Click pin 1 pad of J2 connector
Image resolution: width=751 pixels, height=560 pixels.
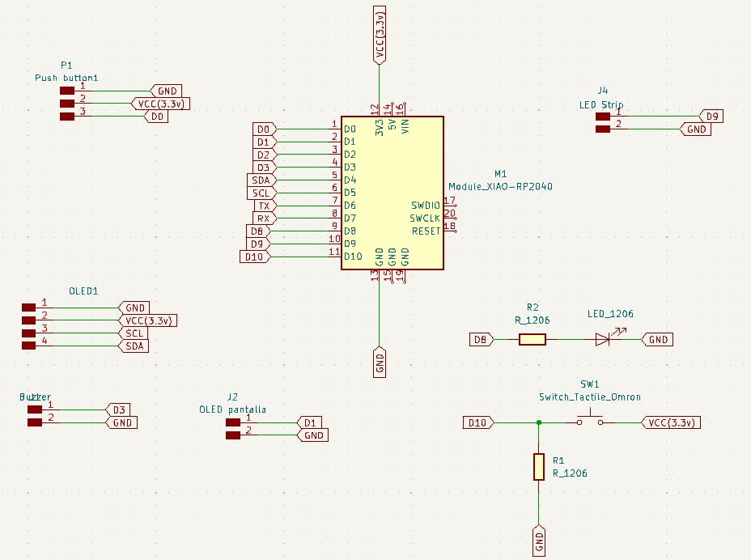[x=233, y=422]
